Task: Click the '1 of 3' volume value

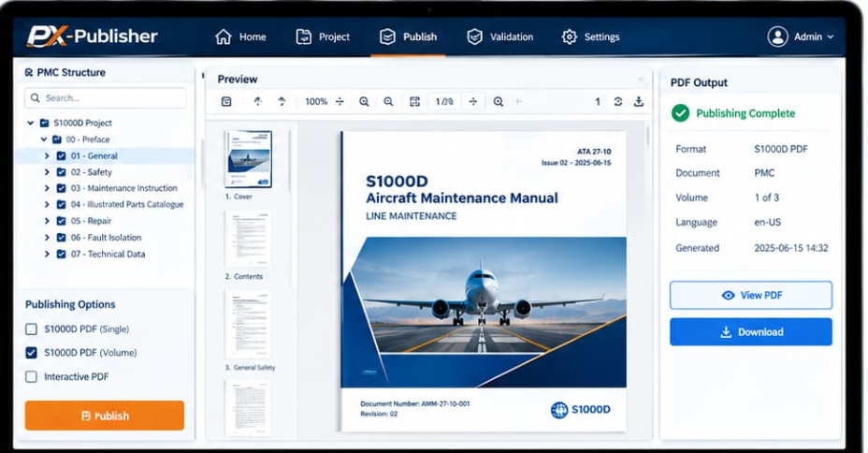Action: point(766,197)
